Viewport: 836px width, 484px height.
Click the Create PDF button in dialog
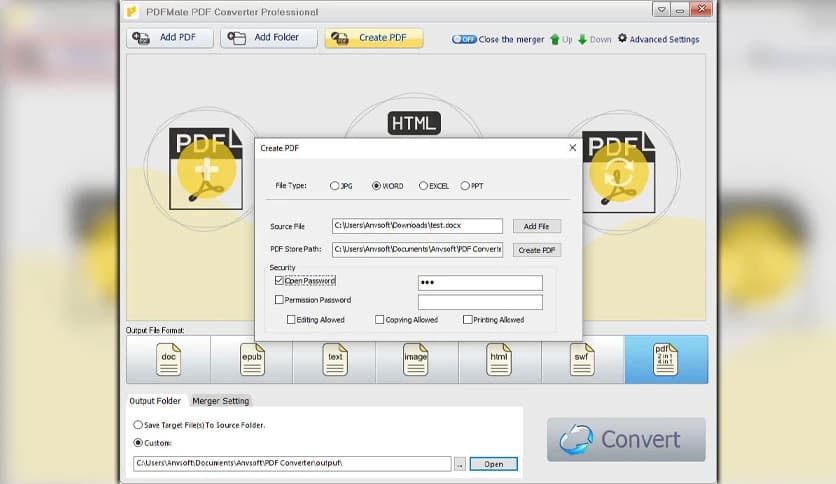point(536,250)
